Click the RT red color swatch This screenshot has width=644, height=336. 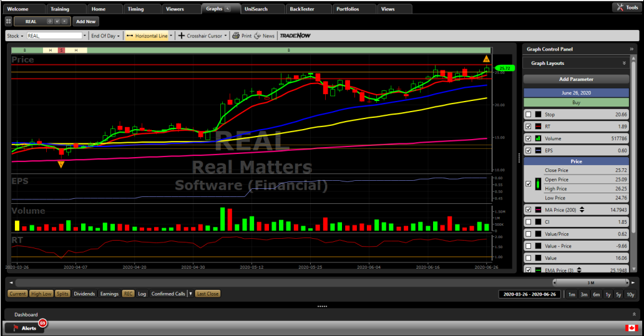(x=538, y=127)
